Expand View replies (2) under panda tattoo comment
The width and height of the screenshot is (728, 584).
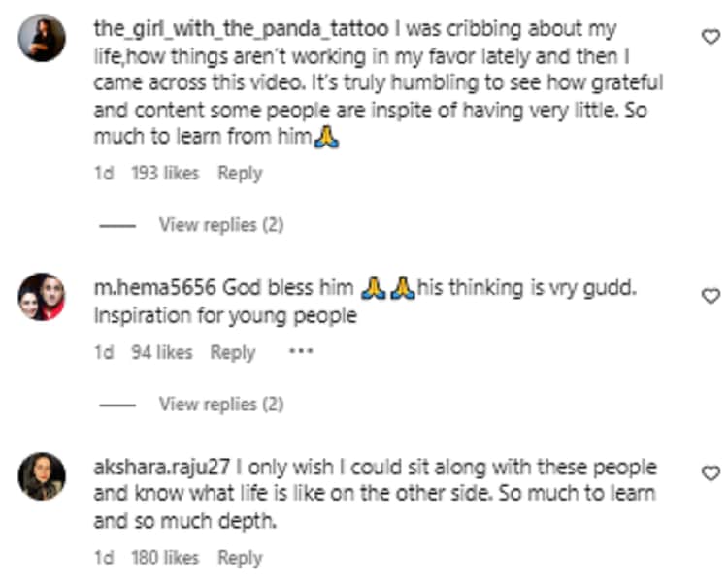[x=221, y=225]
